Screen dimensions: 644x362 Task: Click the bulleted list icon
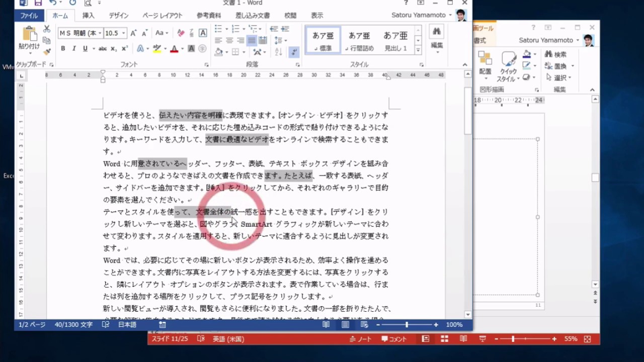218,29
